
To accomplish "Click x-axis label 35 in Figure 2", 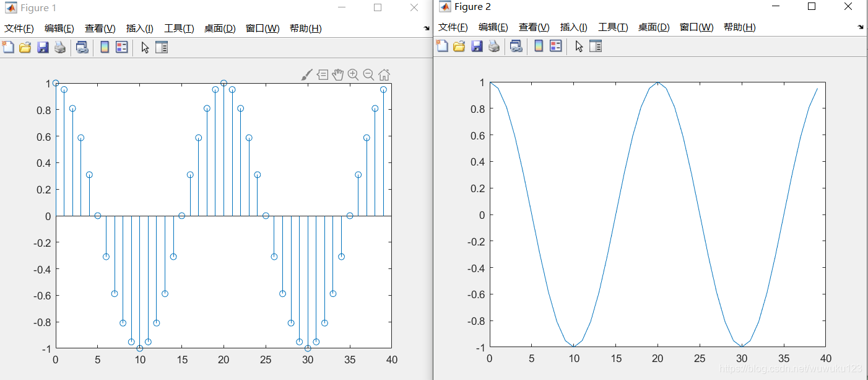I will pos(784,358).
